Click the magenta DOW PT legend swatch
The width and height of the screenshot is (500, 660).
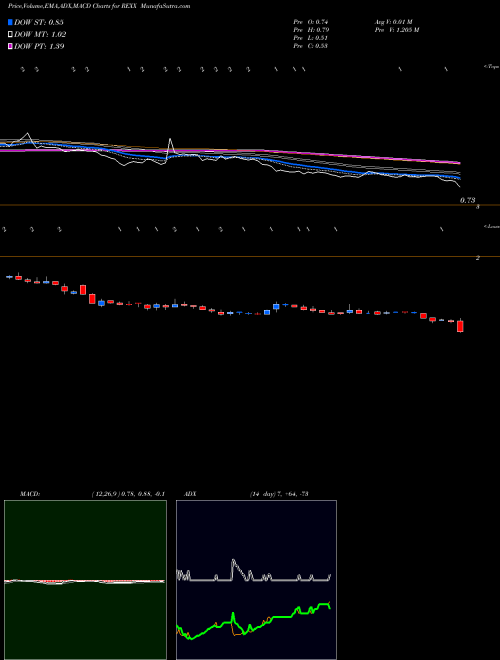click(10, 46)
